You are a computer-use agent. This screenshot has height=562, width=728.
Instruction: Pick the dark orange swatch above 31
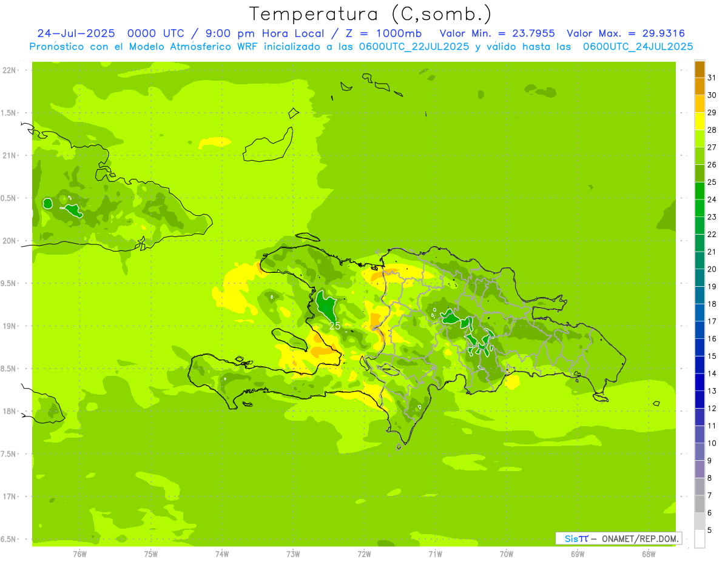(x=699, y=69)
